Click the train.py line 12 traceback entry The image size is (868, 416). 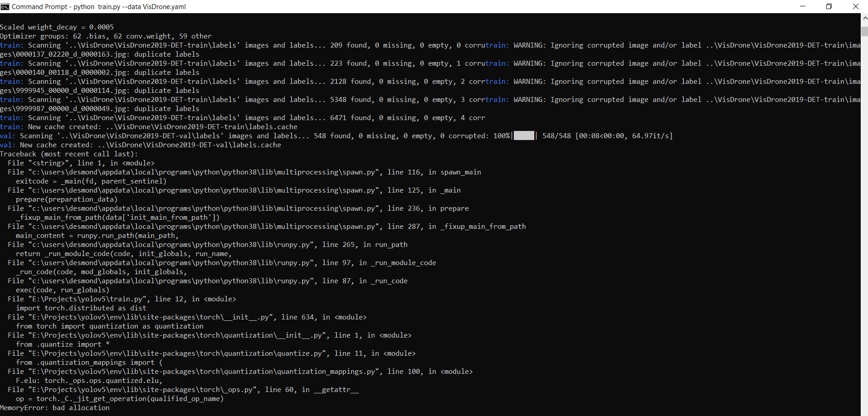(x=122, y=299)
